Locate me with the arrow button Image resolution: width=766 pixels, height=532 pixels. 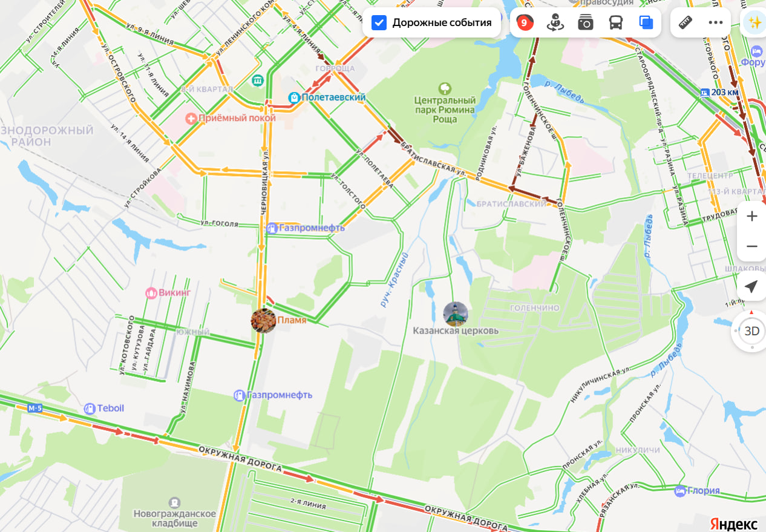tap(751, 286)
